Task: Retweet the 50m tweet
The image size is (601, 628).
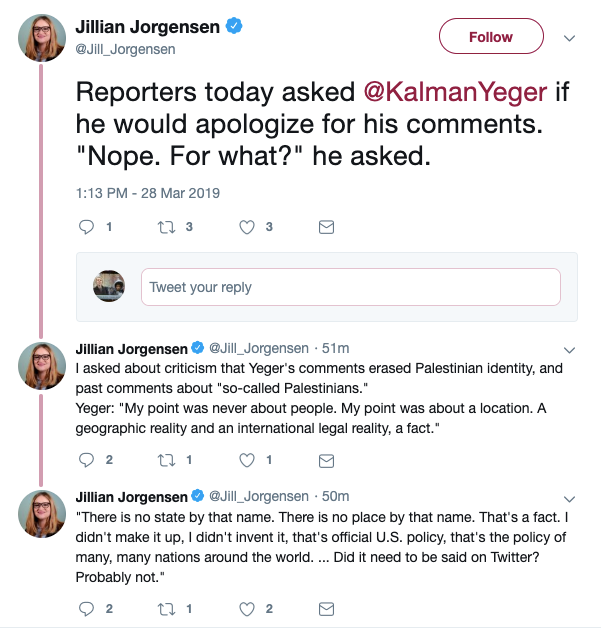Action: 168,607
